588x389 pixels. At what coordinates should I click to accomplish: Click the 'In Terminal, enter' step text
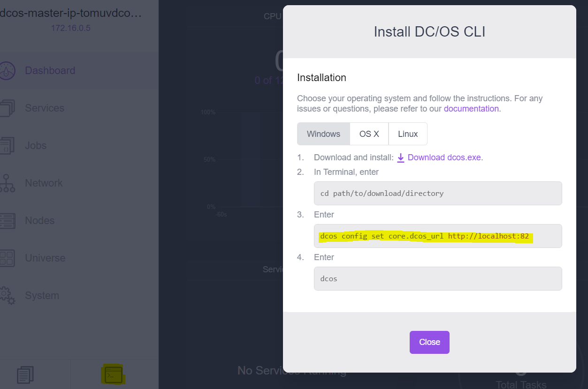click(x=346, y=172)
